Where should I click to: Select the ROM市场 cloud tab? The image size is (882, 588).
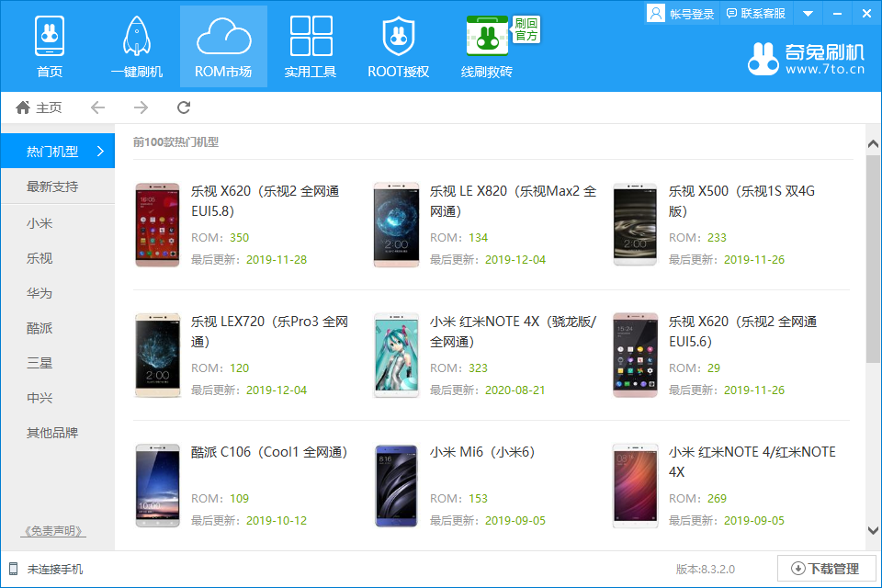pyautogui.click(x=223, y=47)
